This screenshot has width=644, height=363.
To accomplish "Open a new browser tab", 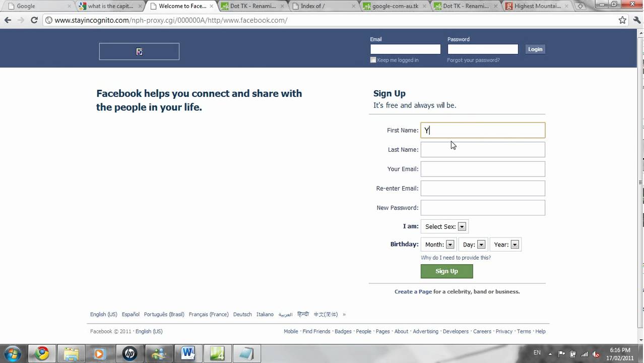I will coord(581,7).
